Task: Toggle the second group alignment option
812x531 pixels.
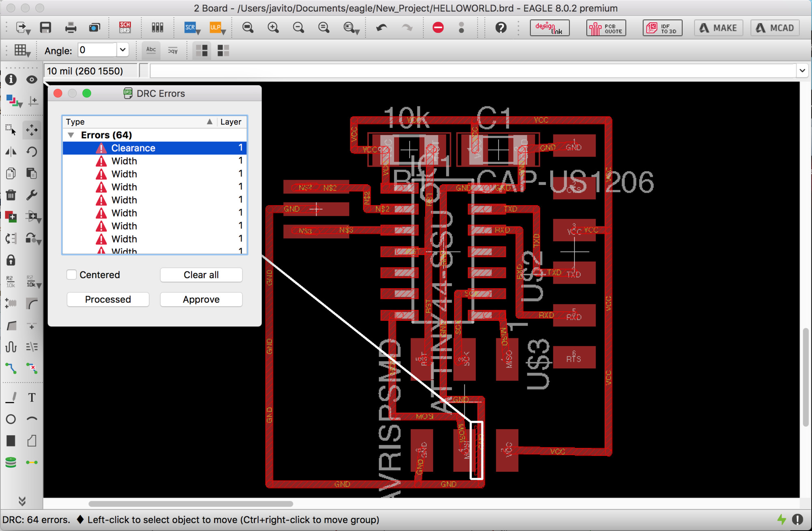Action: (223, 50)
